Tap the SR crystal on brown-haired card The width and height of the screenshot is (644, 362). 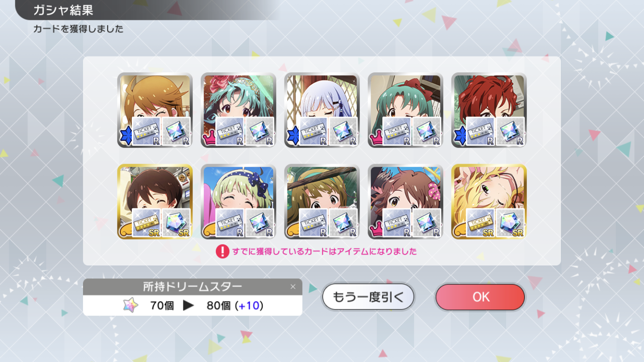click(176, 223)
